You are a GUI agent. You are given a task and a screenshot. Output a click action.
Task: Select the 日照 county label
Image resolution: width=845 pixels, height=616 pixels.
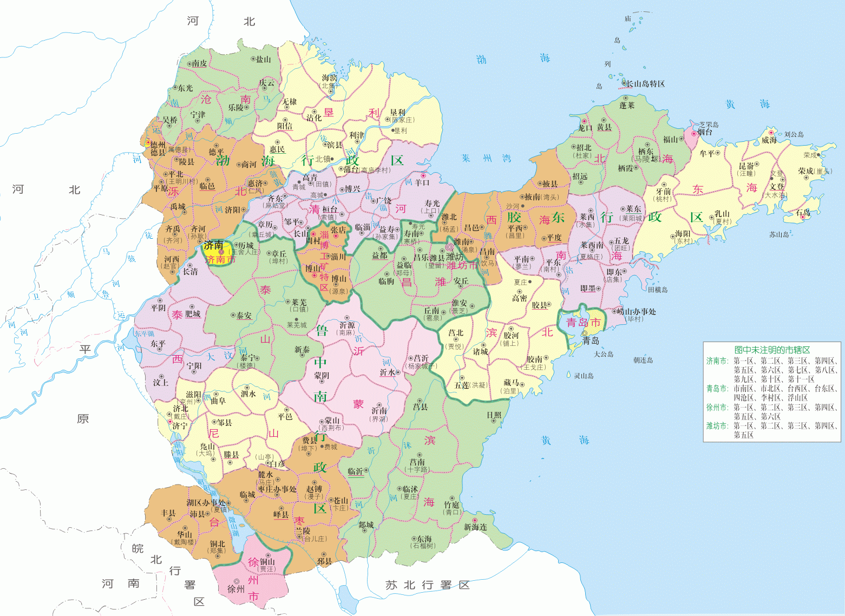point(494,416)
